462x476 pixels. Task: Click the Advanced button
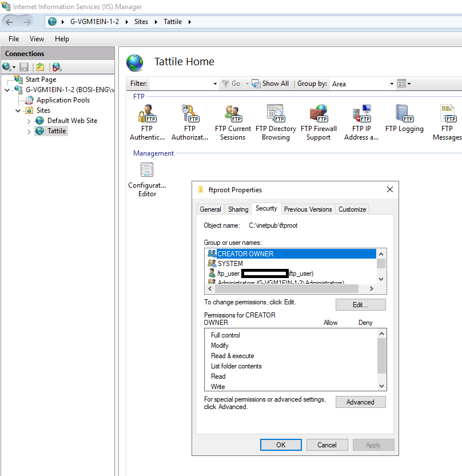point(360,402)
